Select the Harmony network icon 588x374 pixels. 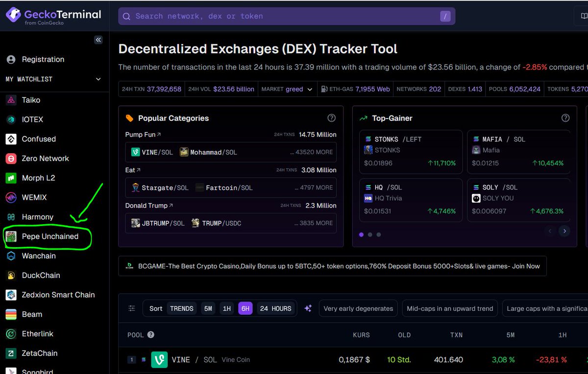(11, 217)
